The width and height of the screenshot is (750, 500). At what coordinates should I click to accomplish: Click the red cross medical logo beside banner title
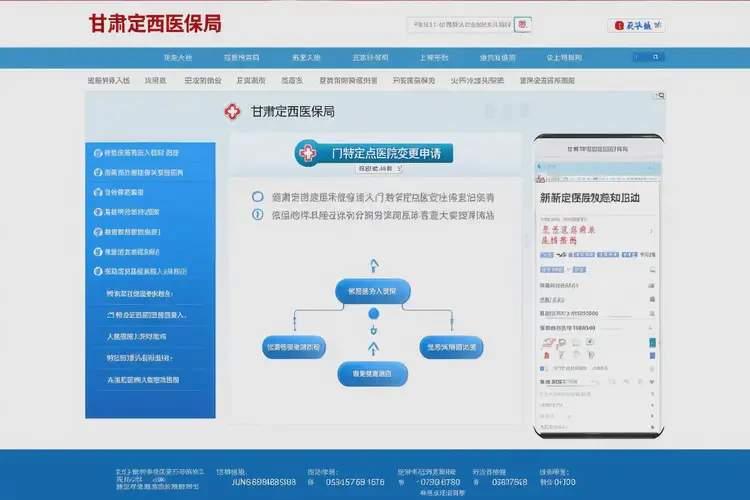coord(232,113)
